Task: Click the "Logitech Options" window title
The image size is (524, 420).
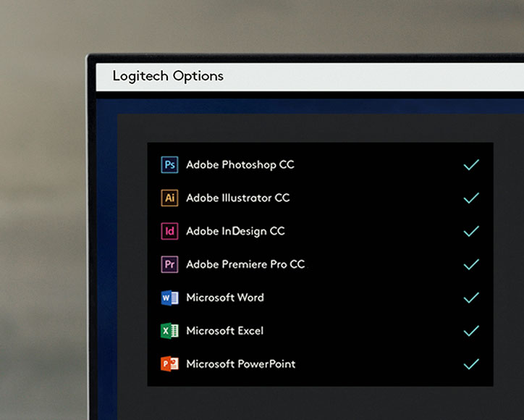Action: [x=168, y=76]
